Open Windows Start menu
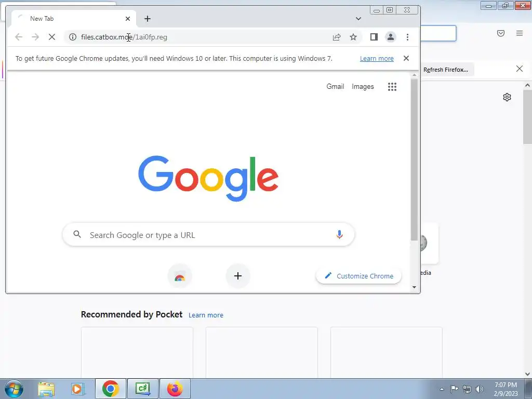 pyautogui.click(x=14, y=389)
